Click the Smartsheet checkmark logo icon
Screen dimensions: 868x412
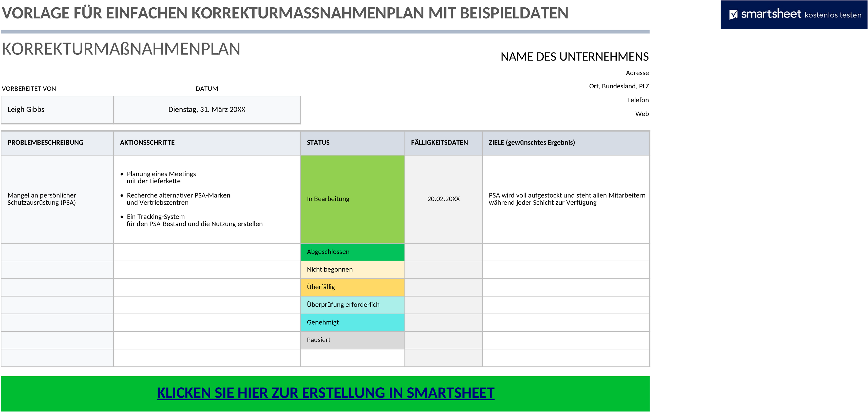733,14
